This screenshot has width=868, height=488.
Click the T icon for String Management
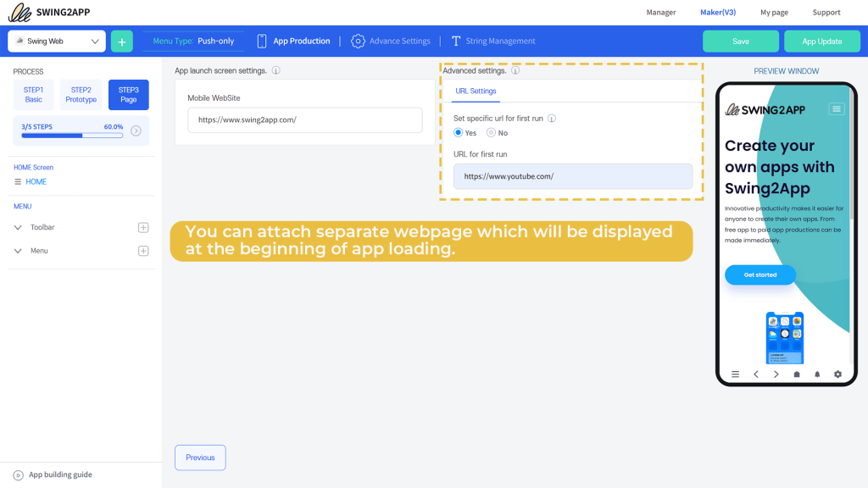click(456, 41)
